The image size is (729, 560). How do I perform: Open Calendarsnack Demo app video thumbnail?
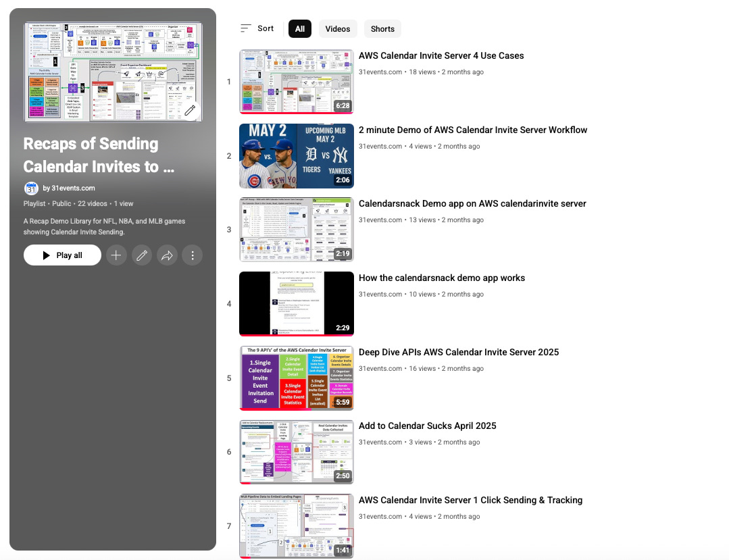coord(297,230)
